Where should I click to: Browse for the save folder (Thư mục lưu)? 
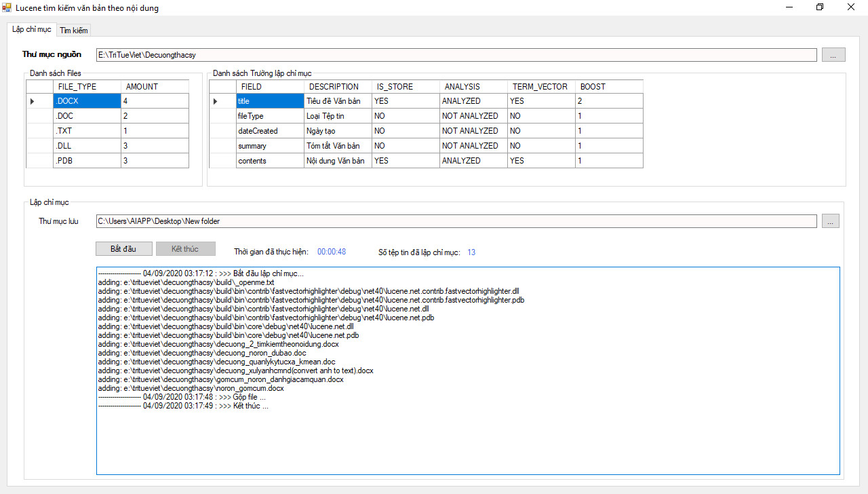point(831,221)
